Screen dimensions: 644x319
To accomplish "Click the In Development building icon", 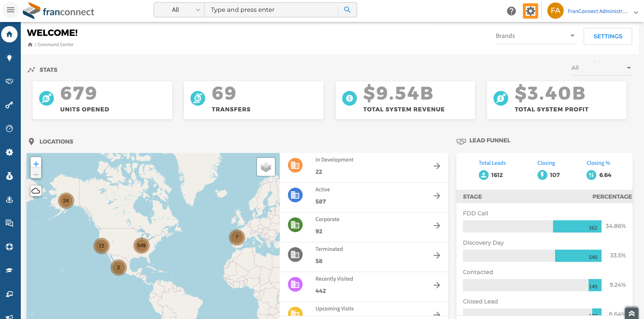I will [295, 165].
